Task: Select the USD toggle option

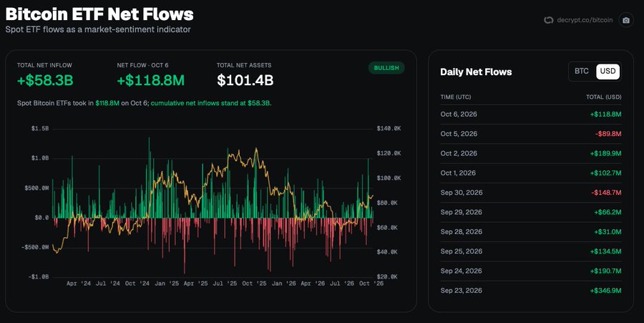Action: coord(608,71)
